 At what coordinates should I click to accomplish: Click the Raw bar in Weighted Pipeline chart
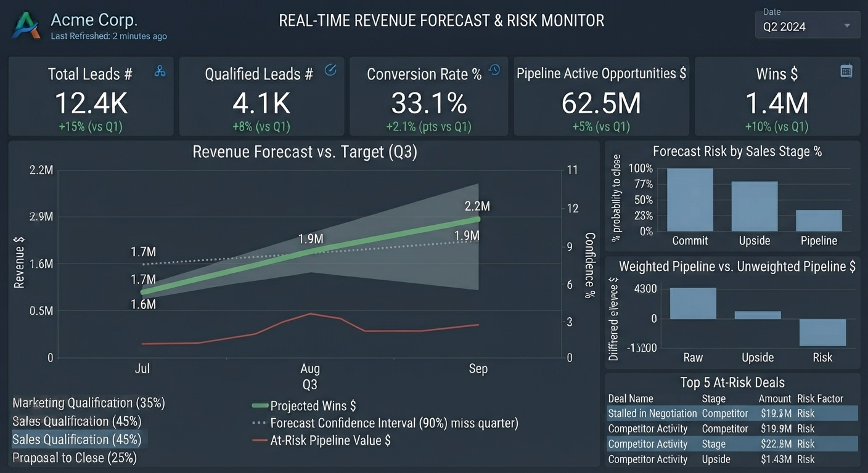pos(693,303)
